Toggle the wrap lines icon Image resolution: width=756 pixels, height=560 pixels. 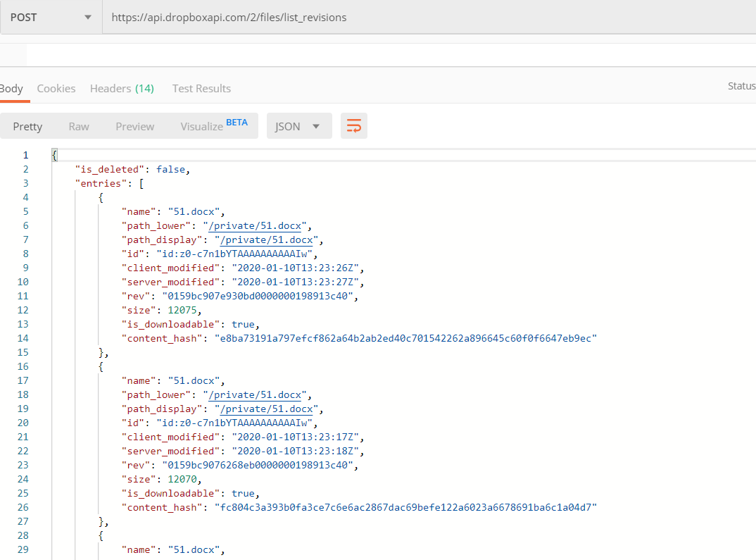pyautogui.click(x=354, y=126)
